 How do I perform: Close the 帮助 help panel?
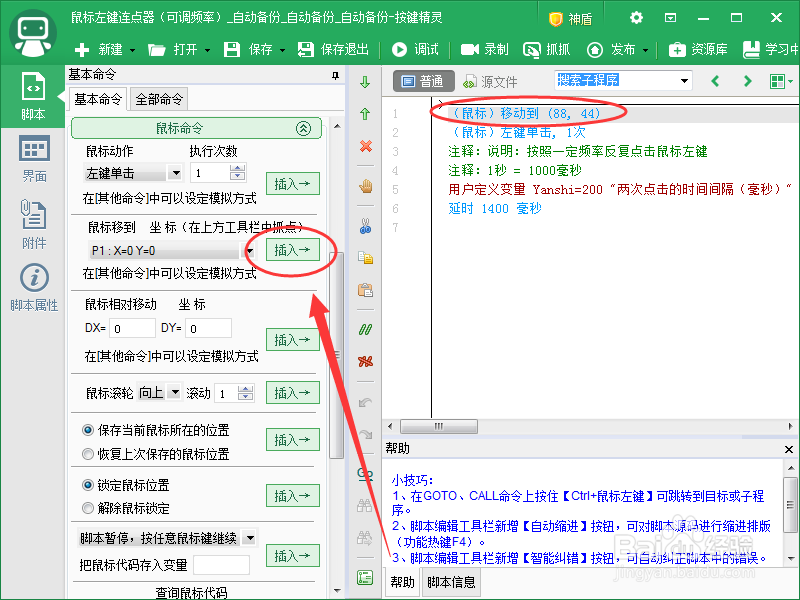click(789, 449)
